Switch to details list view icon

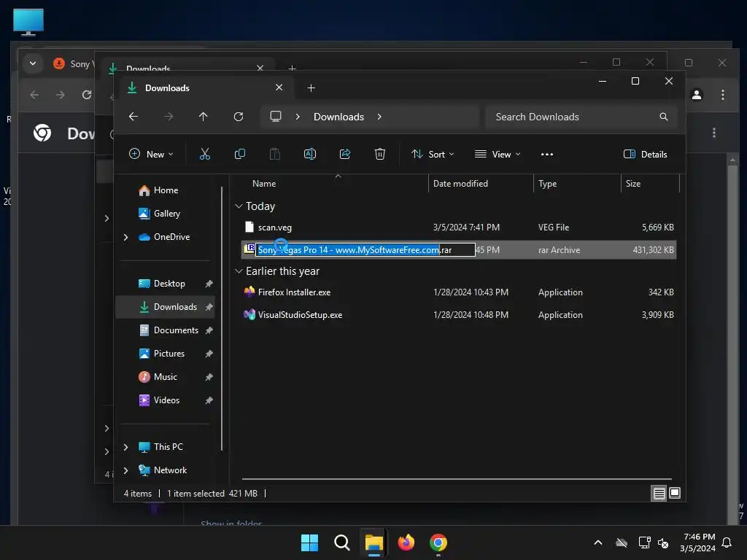[x=659, y=494]
